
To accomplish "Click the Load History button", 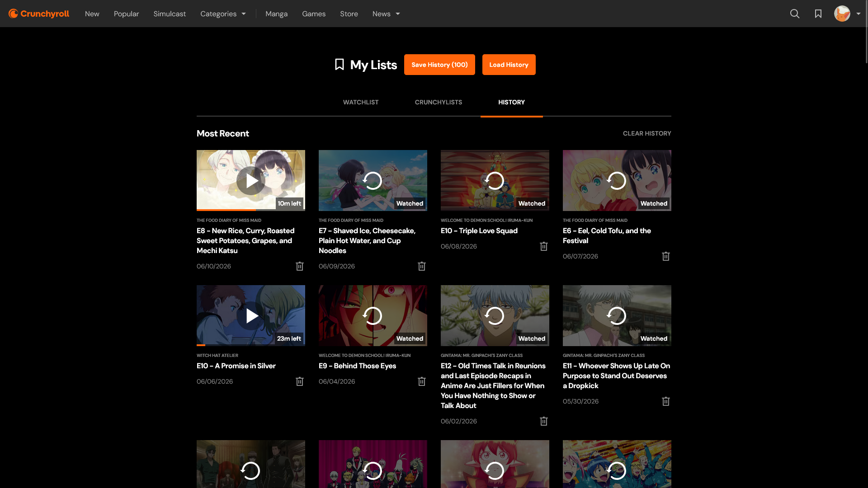I will 509,65.
